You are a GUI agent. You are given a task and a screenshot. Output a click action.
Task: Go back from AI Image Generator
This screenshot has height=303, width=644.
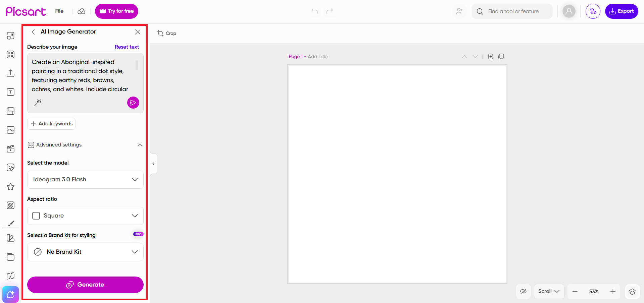click(33, 32)
